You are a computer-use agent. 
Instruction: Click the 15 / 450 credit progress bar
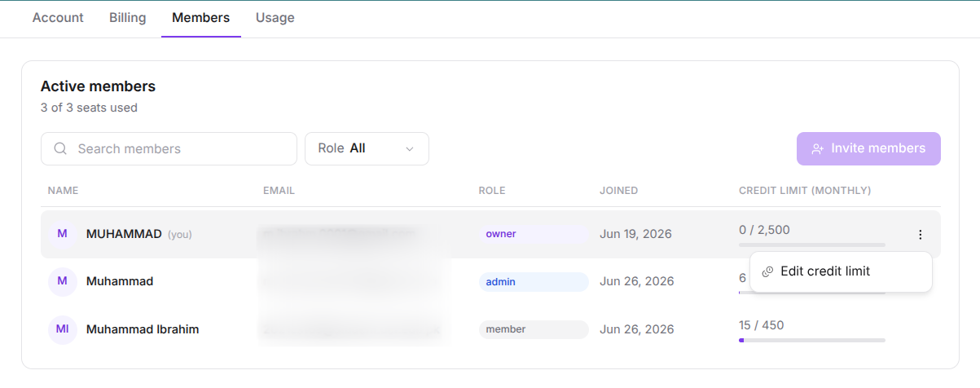811,340
